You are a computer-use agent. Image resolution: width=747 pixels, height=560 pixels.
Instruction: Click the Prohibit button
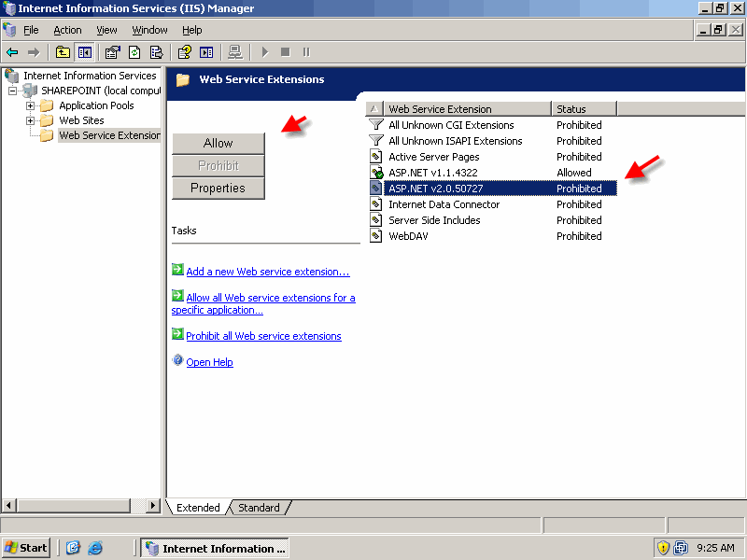[218, 166]
